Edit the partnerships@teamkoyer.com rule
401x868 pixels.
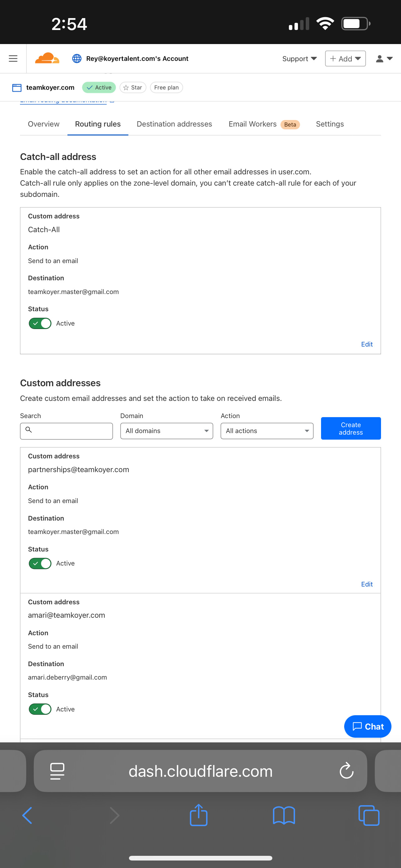(x=367, y=584)
